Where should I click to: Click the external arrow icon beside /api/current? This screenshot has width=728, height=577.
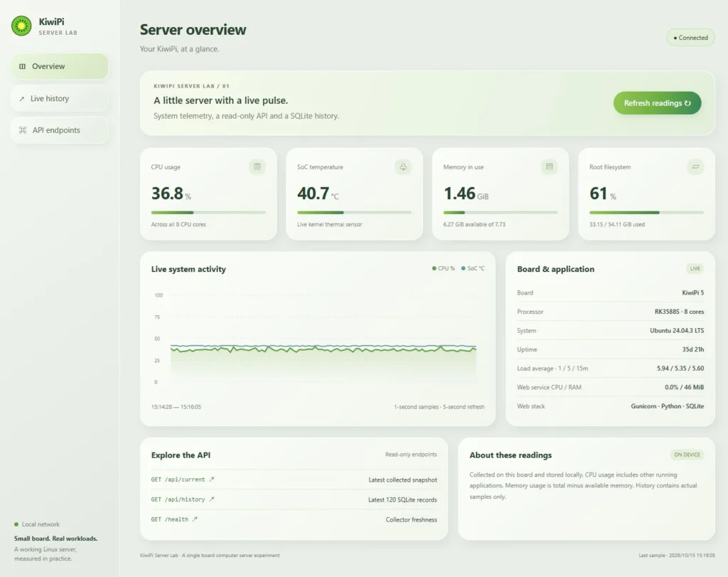pyautogui.click(x=212, y=479)
